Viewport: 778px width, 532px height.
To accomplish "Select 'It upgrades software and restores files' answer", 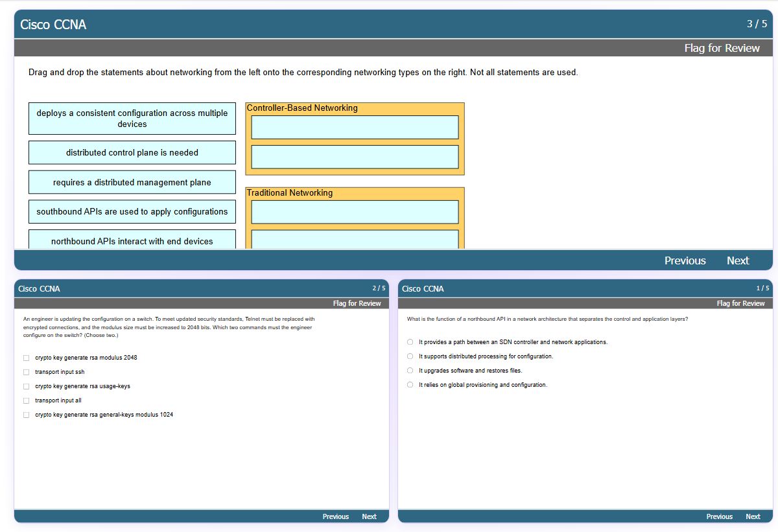I will [x=410, y=371].
